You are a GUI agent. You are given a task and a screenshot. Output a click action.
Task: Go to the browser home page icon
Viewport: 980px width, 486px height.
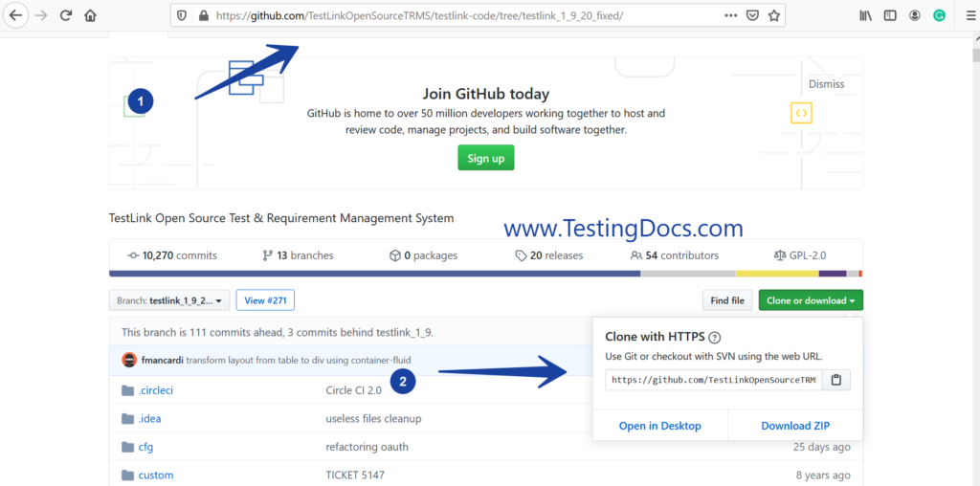(91, 15)
